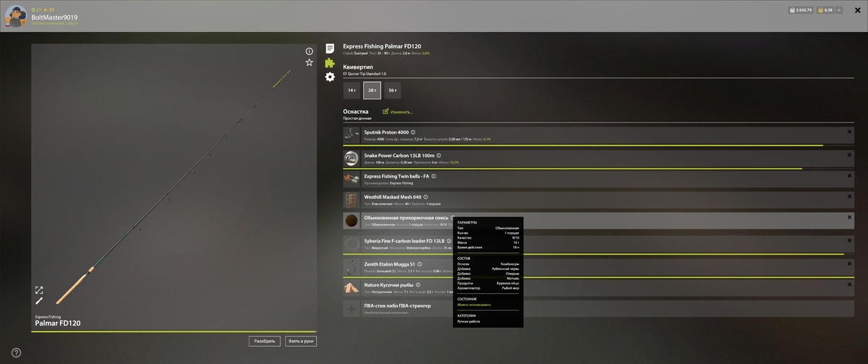
Task: Open info icon for Sputnik Proton 4000
Action: (x=413, y=132)
